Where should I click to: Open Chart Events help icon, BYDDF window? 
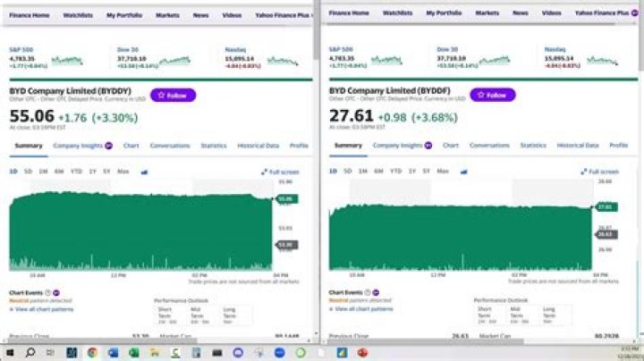[x=368, y=292]
